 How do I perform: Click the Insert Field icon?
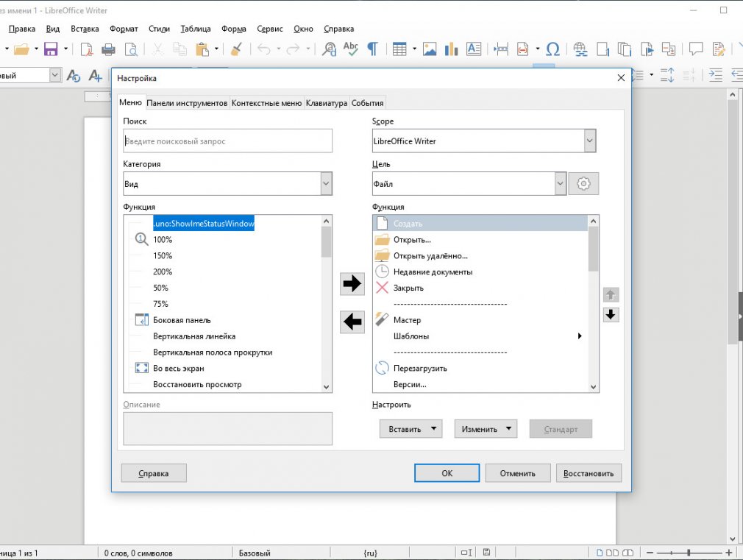coord(522,49)
